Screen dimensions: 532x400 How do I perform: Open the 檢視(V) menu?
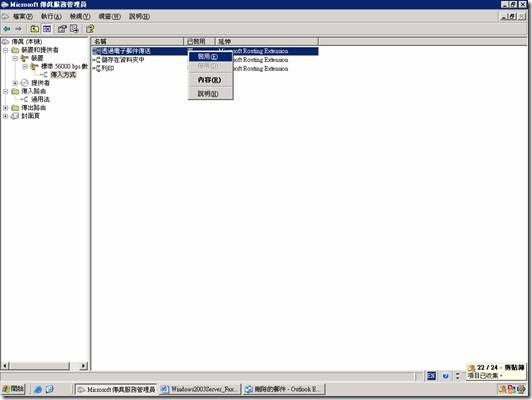tap(80, 17)
